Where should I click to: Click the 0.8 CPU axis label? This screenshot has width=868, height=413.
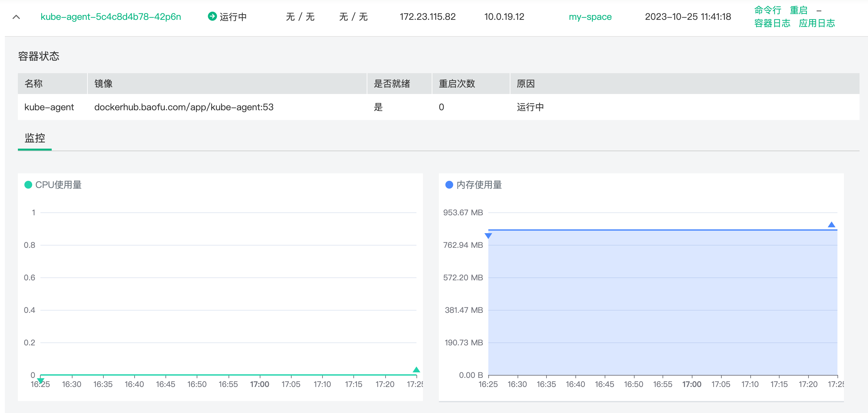point(29,245)
